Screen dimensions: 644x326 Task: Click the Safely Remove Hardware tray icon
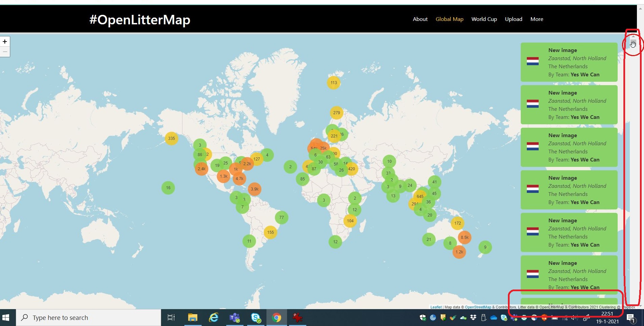(x=484, y=318)
